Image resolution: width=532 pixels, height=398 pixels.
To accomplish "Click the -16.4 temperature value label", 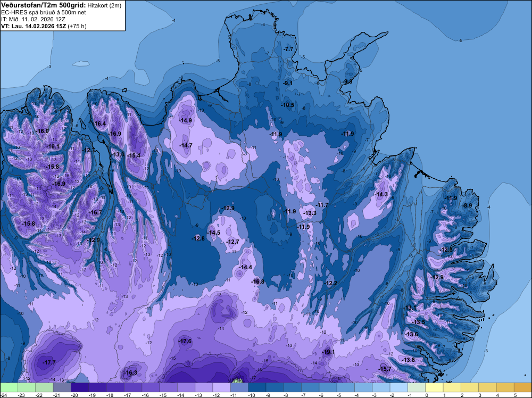I will 99,123.
